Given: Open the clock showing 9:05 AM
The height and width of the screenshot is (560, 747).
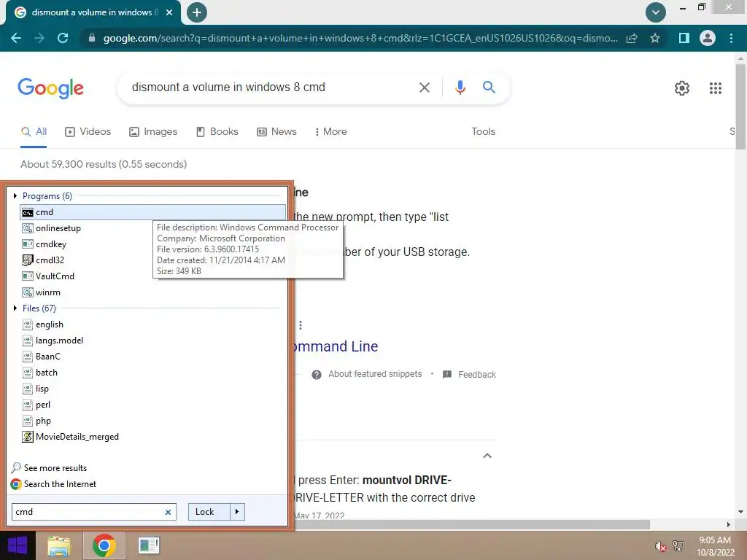Looking at the screenshot, I should [x=715, y=546].
